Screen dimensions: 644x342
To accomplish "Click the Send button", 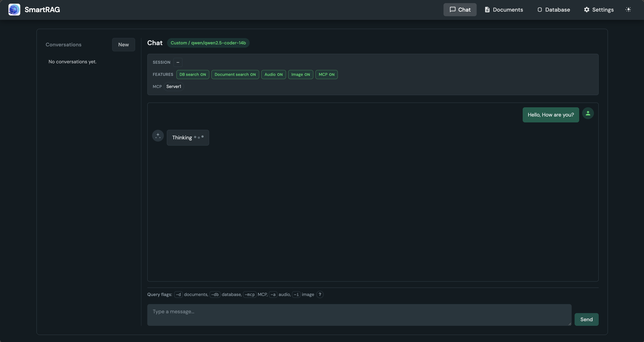I will [586, 319].
